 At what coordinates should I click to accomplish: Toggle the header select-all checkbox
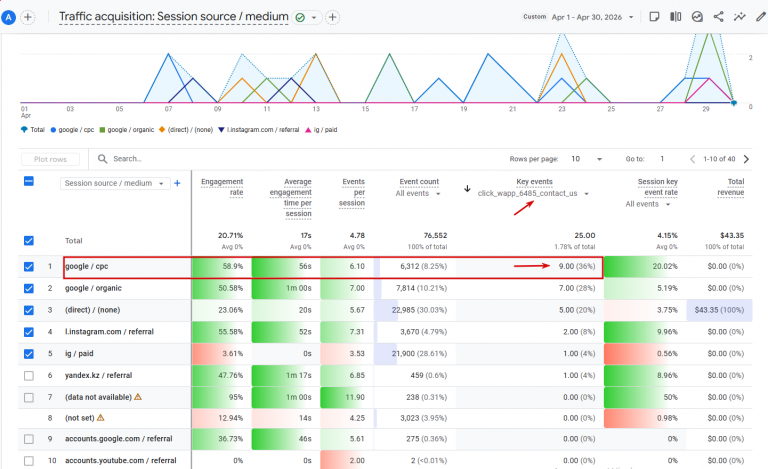(29, 182)
